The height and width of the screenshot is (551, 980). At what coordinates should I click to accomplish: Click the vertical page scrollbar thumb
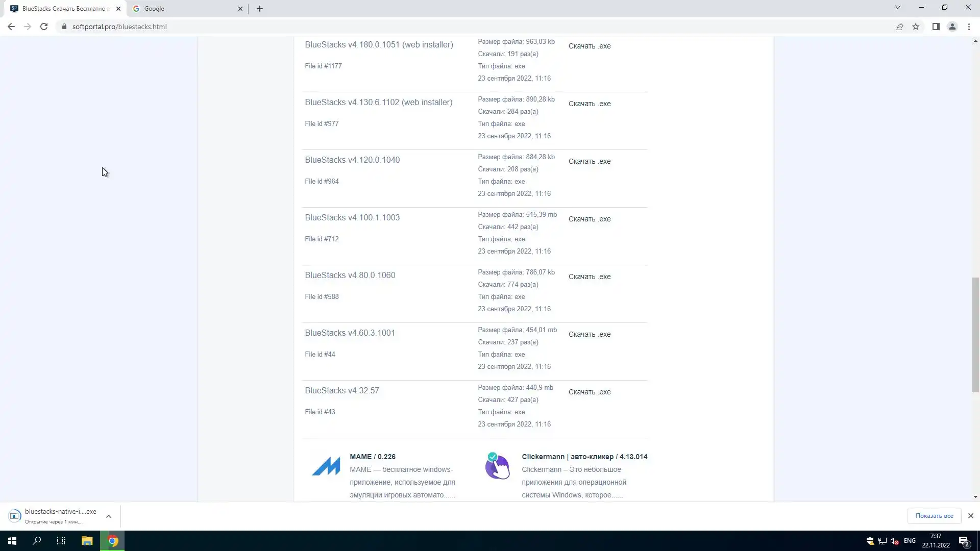click(x=975, y=334)
